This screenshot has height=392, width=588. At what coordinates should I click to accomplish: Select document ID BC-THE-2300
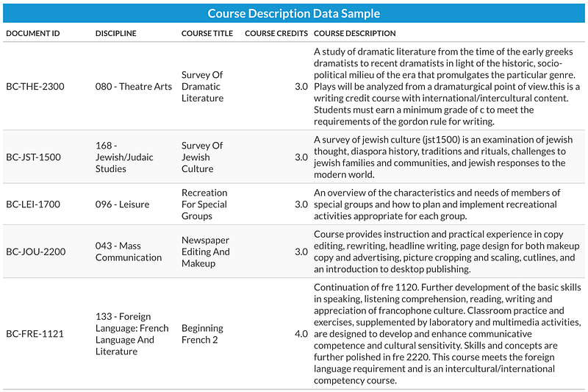(x=35, y=87)
